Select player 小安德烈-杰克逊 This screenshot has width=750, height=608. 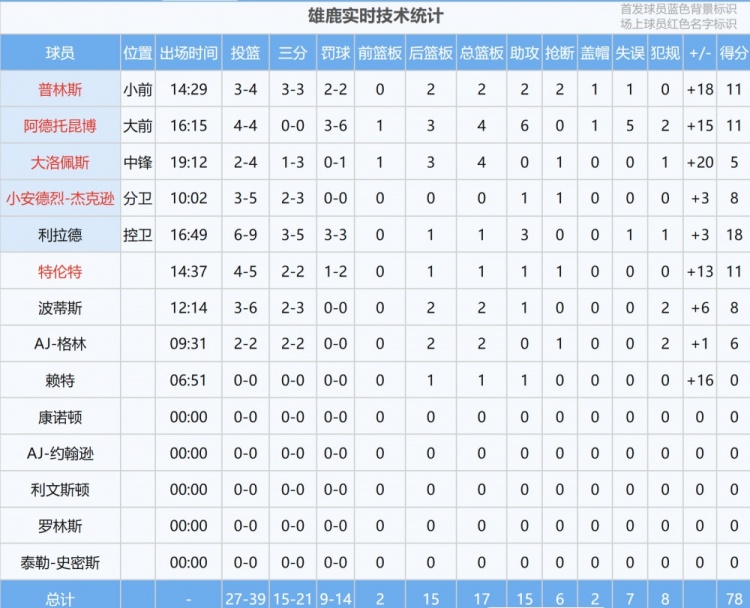tap(60, 198)
